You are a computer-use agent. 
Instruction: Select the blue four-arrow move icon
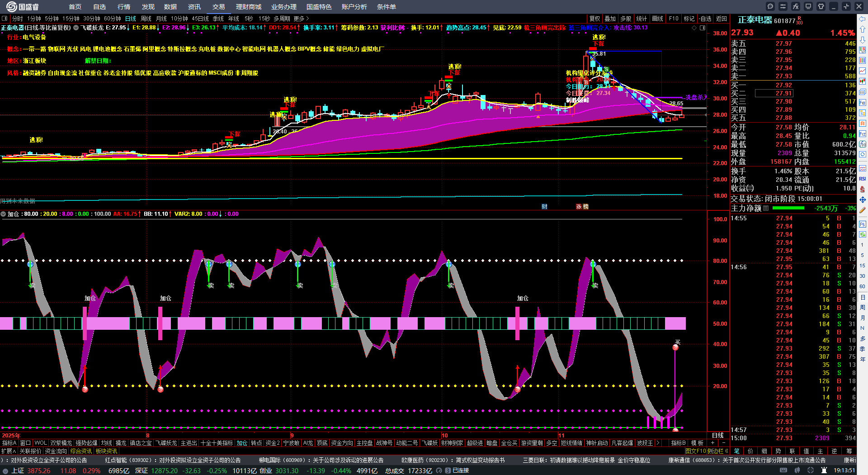pyautogui.click(x=863, y=199)
